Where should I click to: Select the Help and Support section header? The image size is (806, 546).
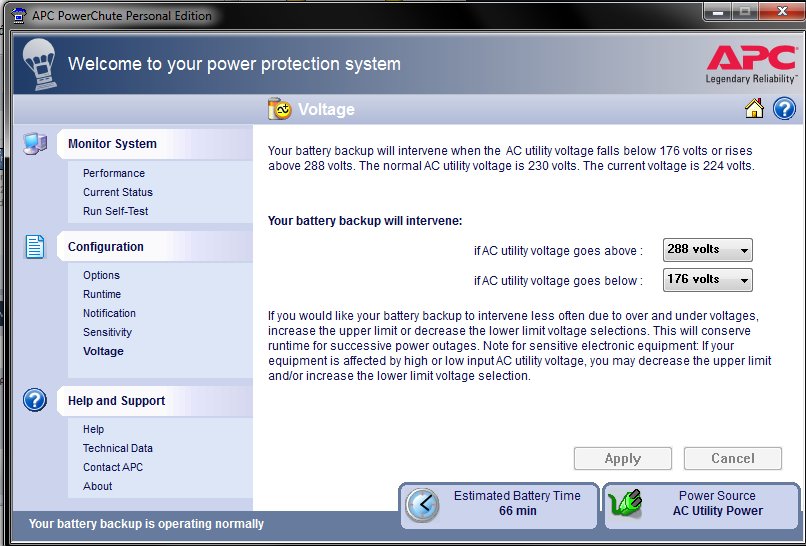[155, 401]
